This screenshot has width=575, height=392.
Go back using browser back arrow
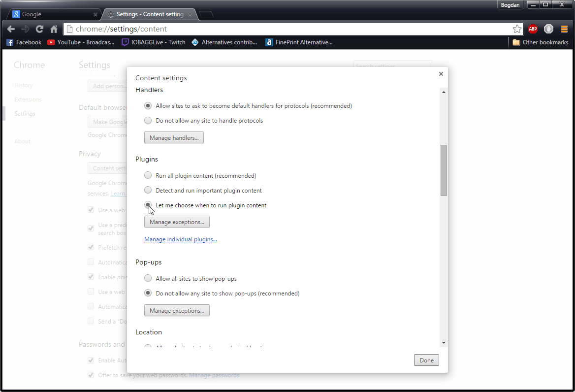click(x=11, y=29)
